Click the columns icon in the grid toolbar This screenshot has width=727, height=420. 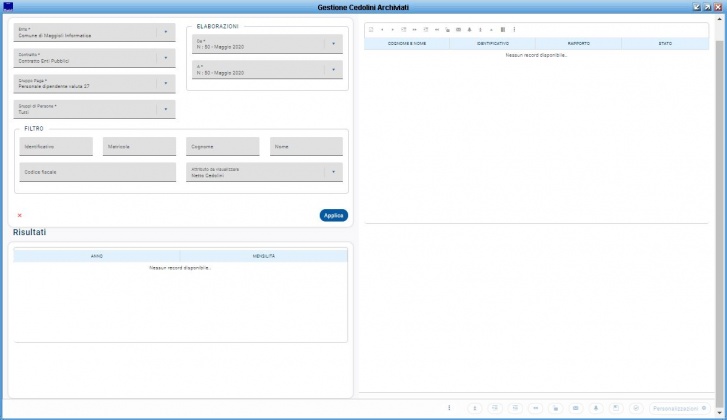[x=503, y=30]
